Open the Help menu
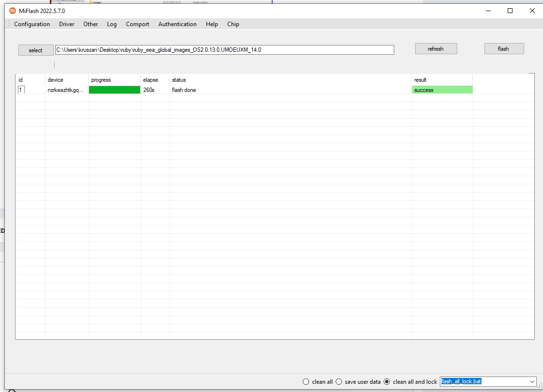Image resolution: width=543 pixels, height=392 pixels. point(212,24)
